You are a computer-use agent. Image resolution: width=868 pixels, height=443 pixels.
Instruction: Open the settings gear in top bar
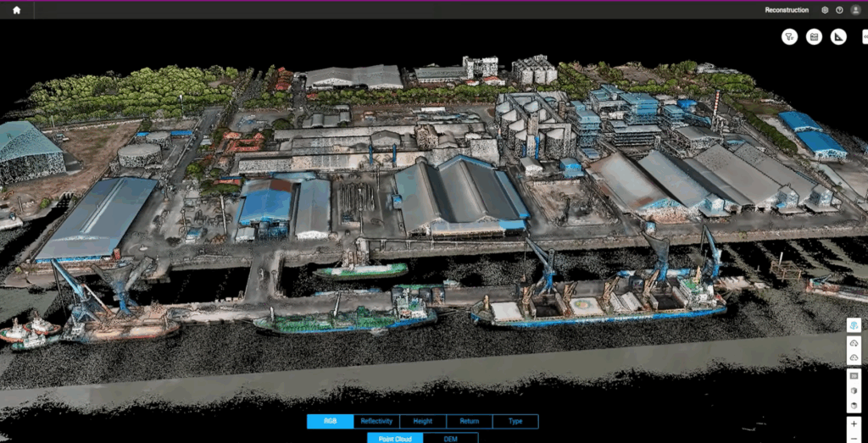pyautogui.click(x=825, y=10)
